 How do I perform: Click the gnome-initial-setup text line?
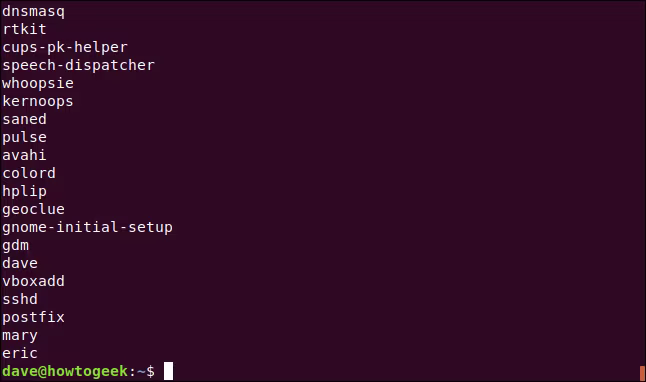click(87, 227)
